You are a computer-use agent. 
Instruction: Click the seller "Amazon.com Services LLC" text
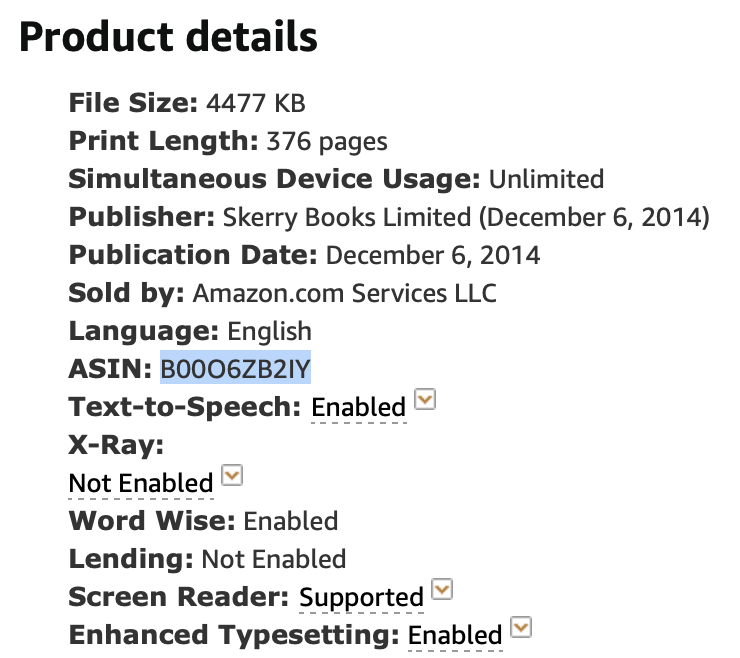pos(345,293)
